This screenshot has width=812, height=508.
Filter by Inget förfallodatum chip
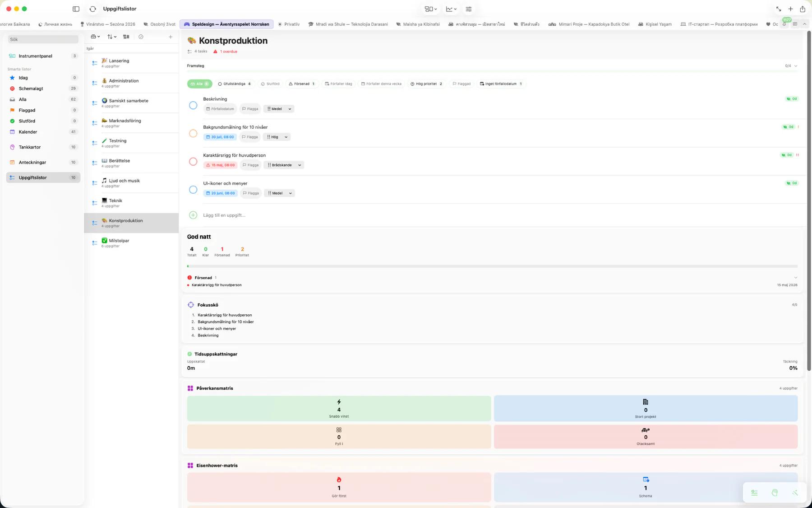[501, 84]
